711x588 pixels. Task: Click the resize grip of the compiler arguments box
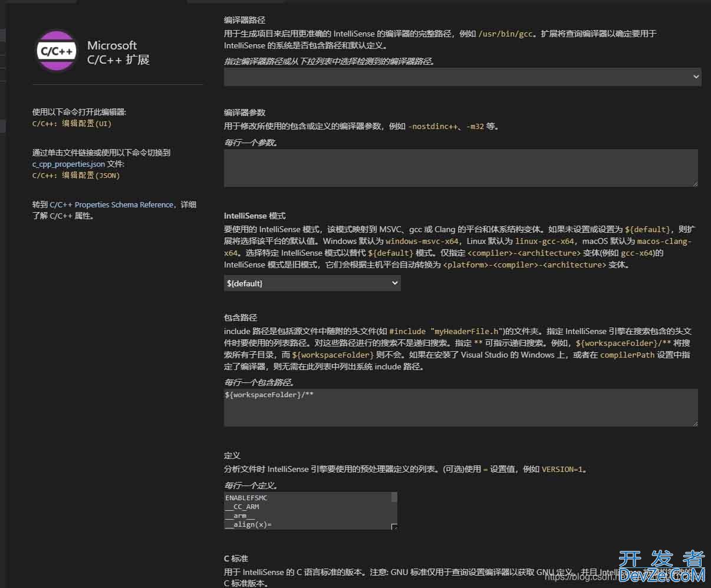694,183
